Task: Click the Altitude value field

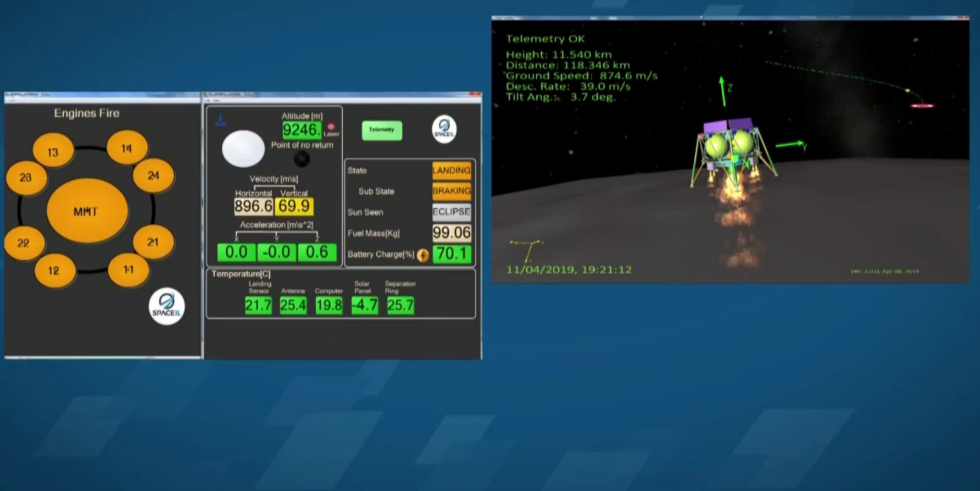Action: (301, 130)
